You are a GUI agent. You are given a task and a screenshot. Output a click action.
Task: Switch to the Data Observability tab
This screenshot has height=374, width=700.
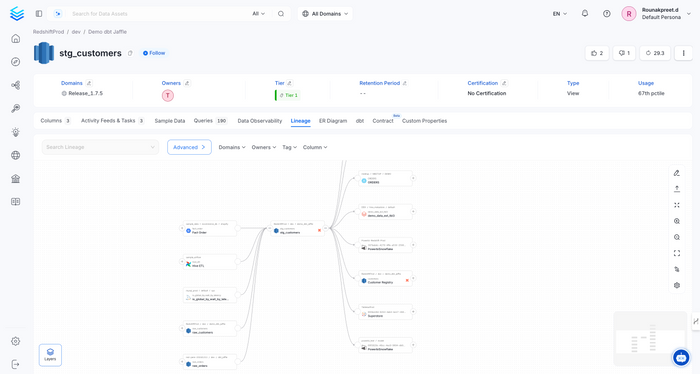pyautogui.click(x=260, y=121)
